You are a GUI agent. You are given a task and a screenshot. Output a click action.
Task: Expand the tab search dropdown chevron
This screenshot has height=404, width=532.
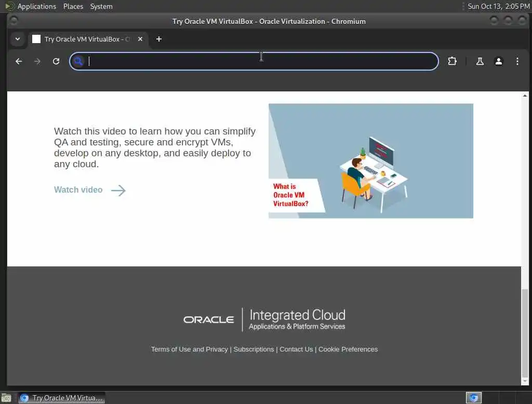(18, 39)
